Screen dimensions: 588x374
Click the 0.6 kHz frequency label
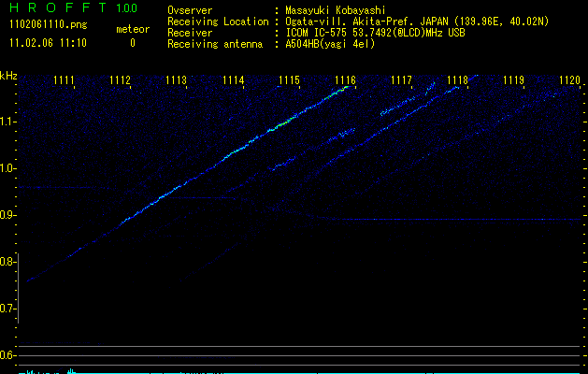(x=7, y=355)
